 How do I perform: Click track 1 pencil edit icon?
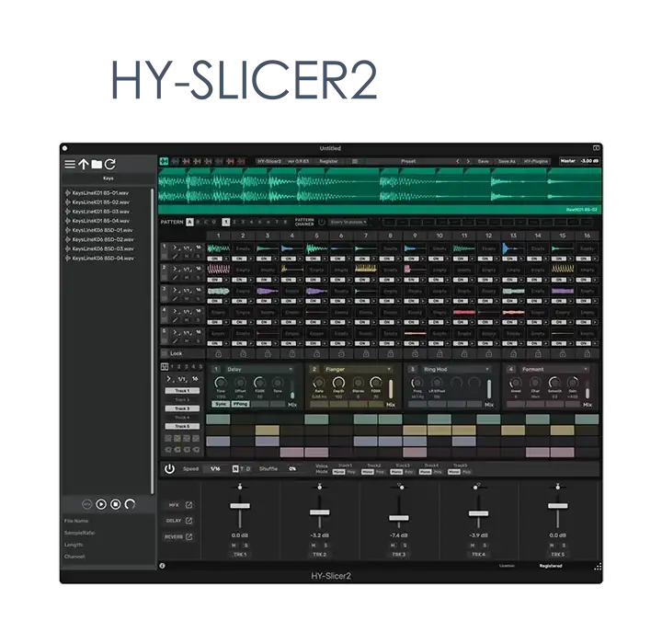coord(175,256)
